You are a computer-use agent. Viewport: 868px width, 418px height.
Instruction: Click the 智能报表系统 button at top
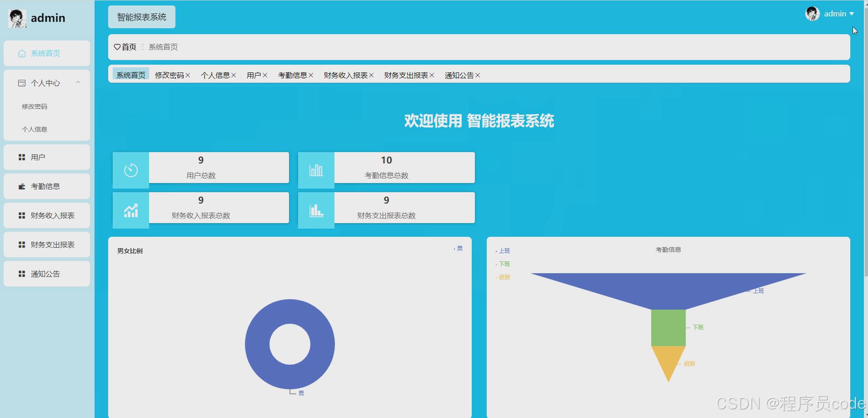[x=141, y=16]
